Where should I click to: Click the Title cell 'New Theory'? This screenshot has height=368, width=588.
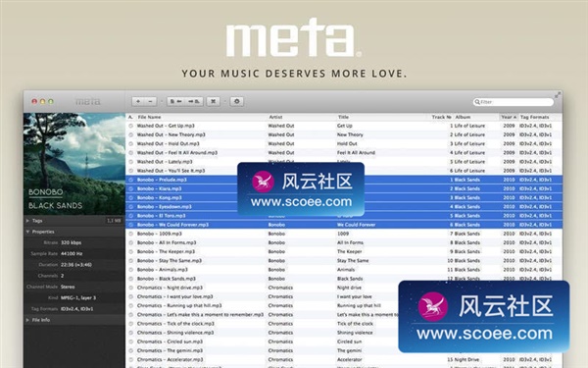tap(350, 134)
